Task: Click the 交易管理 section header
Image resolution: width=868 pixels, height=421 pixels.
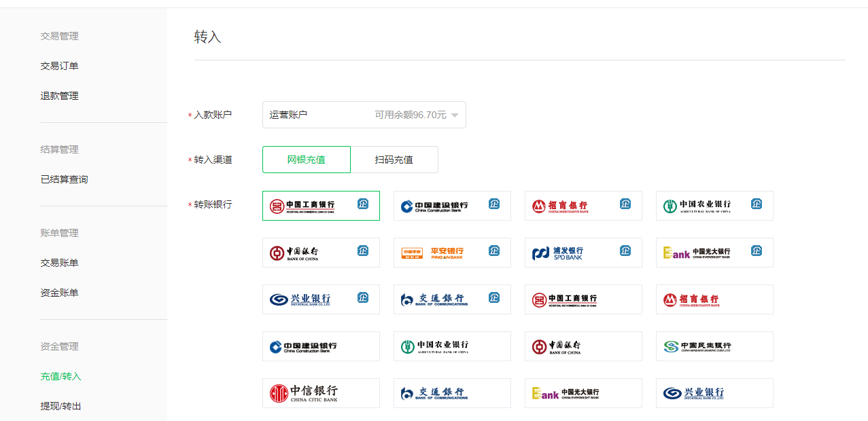Action: pyautogui.click(x=60, y=36)
